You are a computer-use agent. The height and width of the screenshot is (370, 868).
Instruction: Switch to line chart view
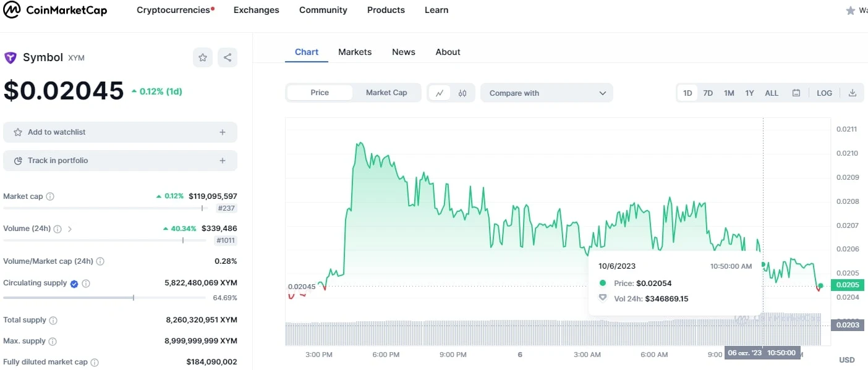point(440,93)
